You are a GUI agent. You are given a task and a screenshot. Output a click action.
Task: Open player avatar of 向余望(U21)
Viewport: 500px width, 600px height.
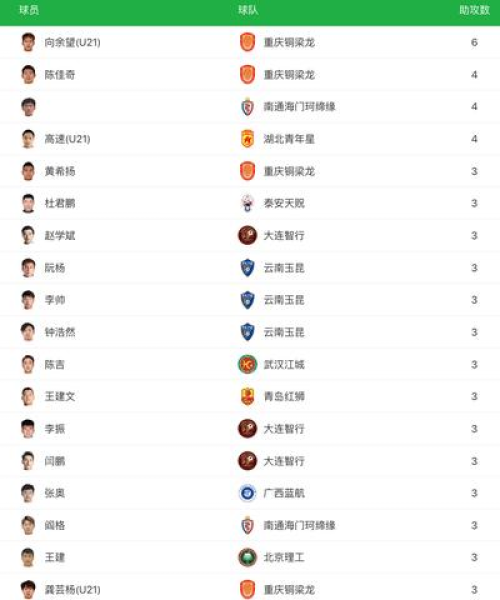coord(28,42)
